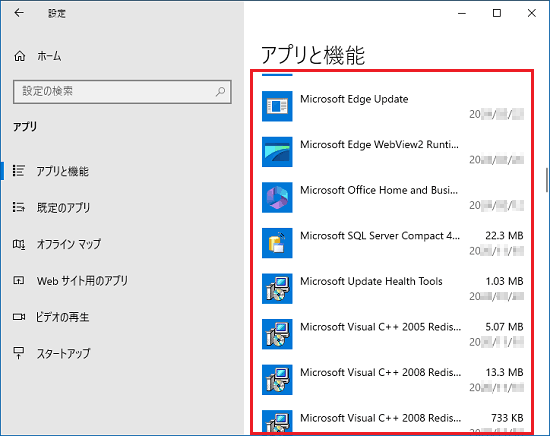
Task: Select Microsoft SQL Server Compact icon
Action: 277,243
